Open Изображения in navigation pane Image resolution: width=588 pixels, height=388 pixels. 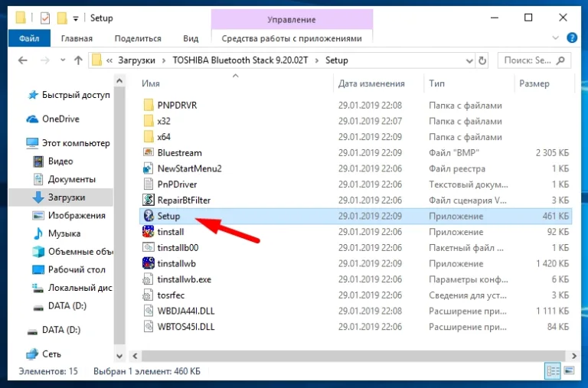click(x=69, y=215)
